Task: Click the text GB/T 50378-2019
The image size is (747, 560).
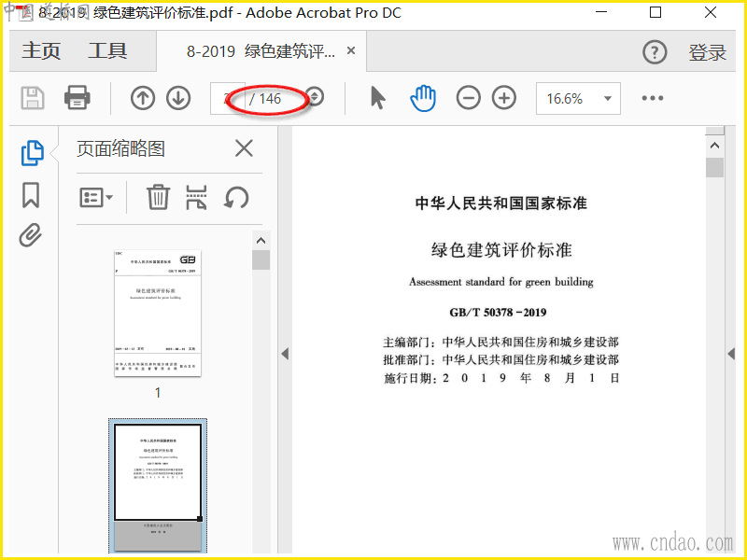Action: [498, 313]
